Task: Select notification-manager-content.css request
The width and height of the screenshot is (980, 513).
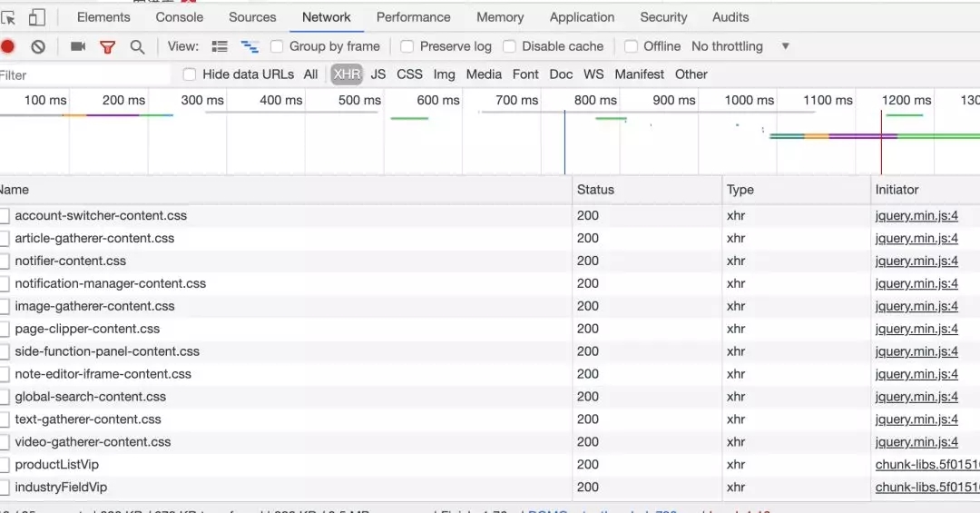Action: point(111,283)
